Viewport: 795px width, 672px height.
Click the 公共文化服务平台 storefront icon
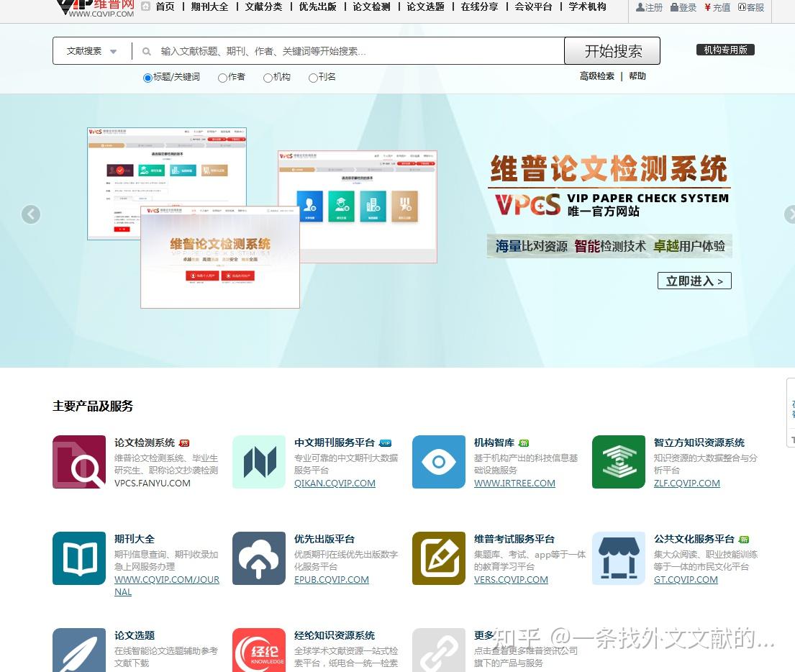click(619, 558)
